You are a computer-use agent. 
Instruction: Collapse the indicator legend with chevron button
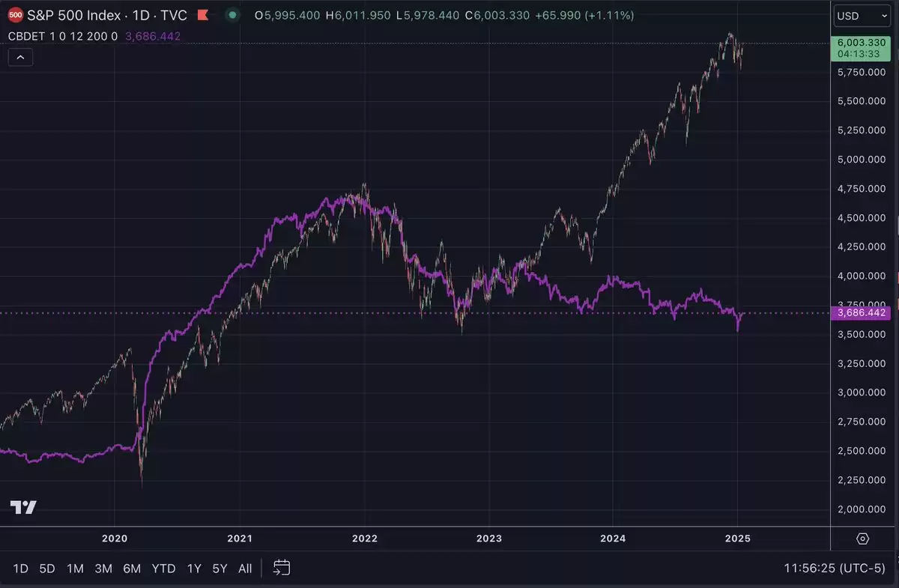point(21,57)
